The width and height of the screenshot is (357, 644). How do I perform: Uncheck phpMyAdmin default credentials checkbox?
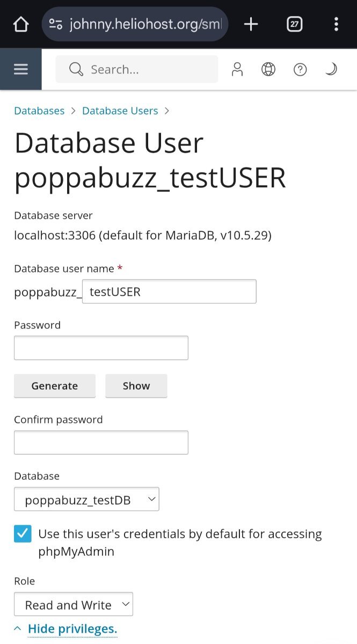point(23,534)
